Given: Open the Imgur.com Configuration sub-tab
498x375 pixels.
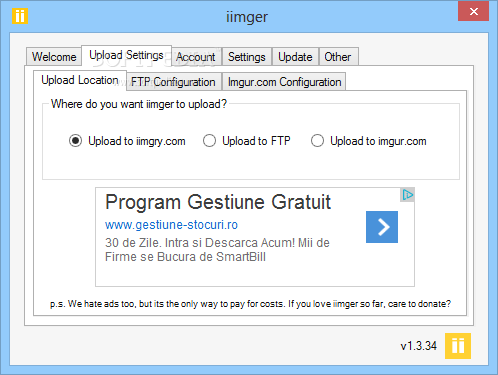Looking at the screenshot, I should (284, 82).
